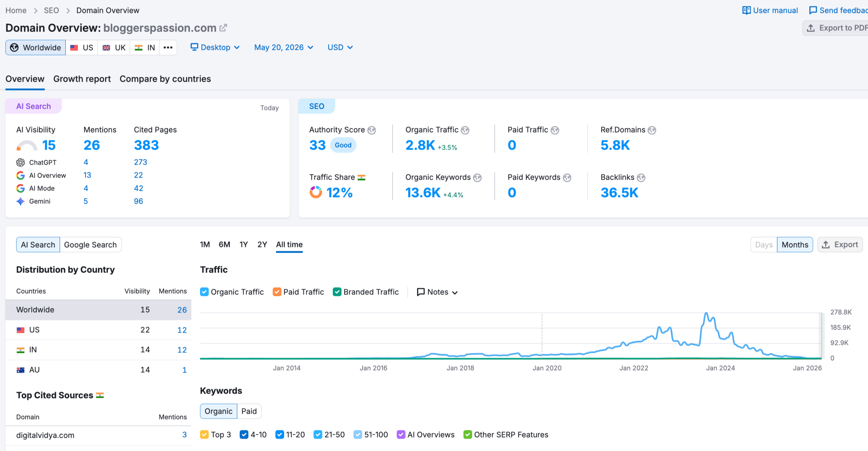The height and width of the screenshot is (451, 868).
Task: Open the Cited Pages count 383
Action: (x=146, y=145)
